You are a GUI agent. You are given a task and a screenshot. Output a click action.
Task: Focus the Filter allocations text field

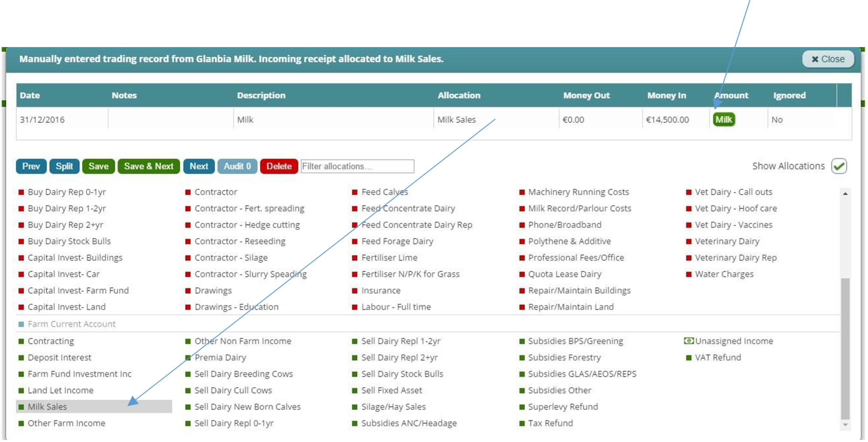coord(357,166)
